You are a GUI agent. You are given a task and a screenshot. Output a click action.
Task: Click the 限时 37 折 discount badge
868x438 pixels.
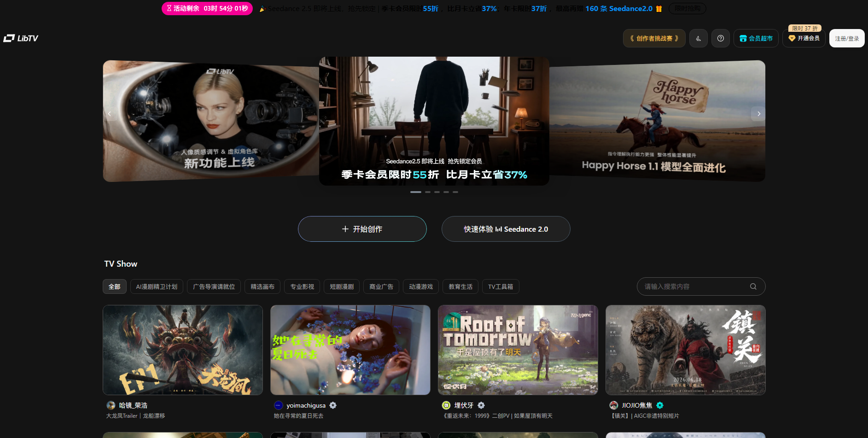pos(804,28)
